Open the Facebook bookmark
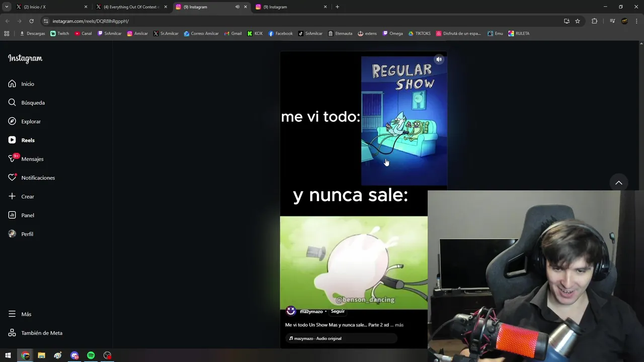The height and width of the screenshot is (362, 644). [280, 34]
